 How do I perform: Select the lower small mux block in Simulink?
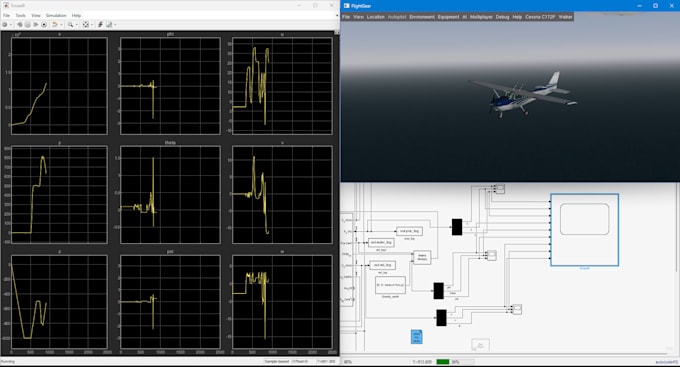(517, 309)
